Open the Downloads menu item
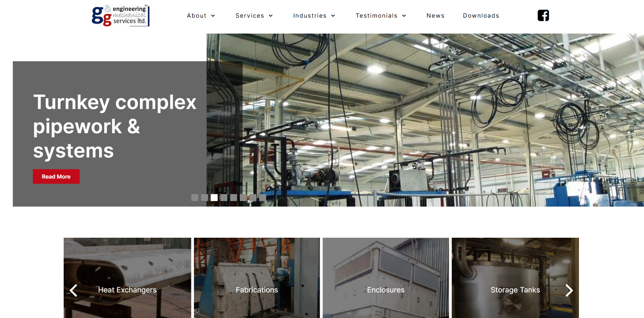The image size is (644, 318). coord(481,16)
